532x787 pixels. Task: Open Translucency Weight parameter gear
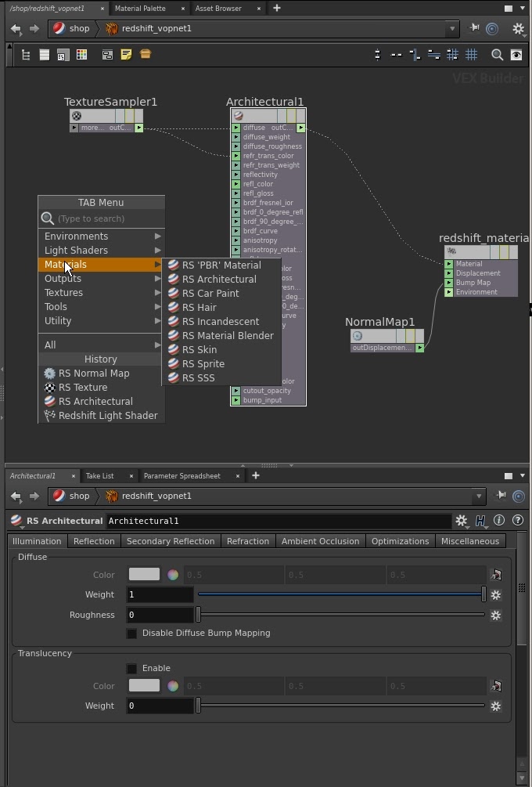[x=496, y=706]
